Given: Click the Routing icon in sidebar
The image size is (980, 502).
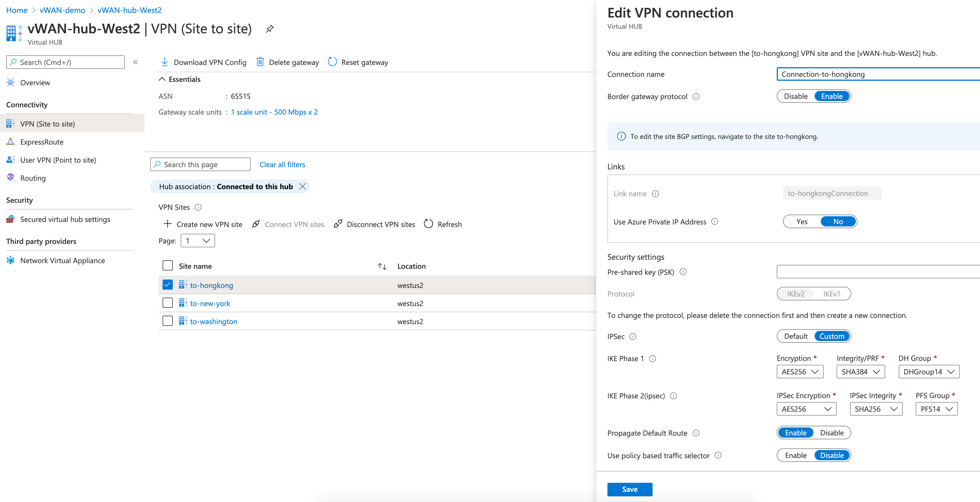Looking at the screenshot, I should click(x=11, y=177).
